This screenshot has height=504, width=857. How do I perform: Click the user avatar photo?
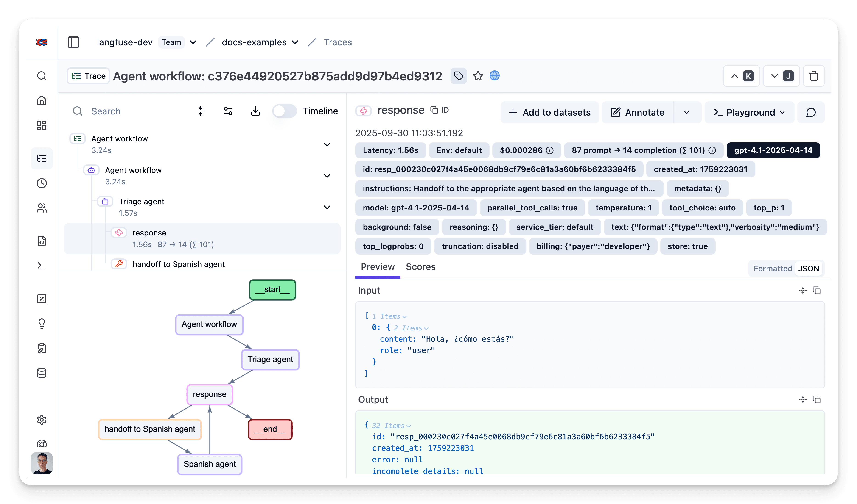[42, 463]
